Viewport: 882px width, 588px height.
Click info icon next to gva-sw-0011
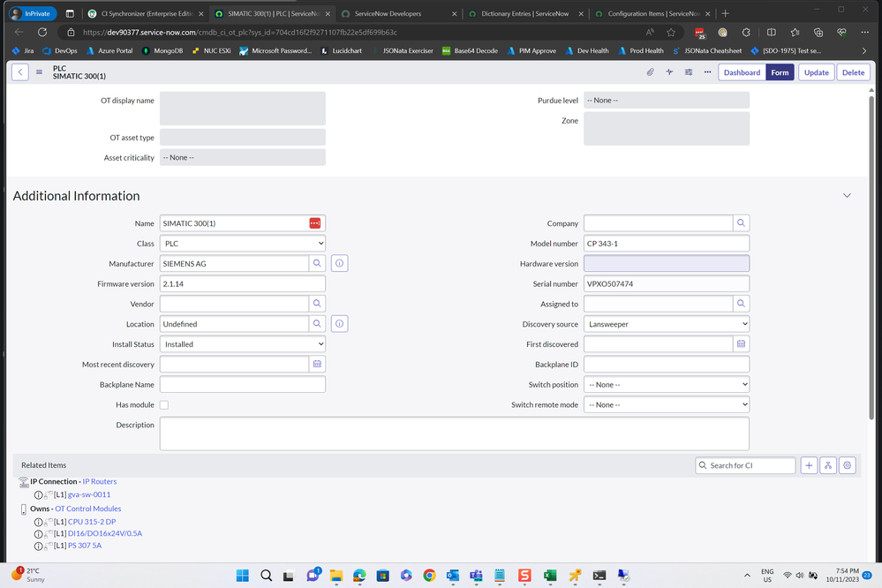click(38, 495)
